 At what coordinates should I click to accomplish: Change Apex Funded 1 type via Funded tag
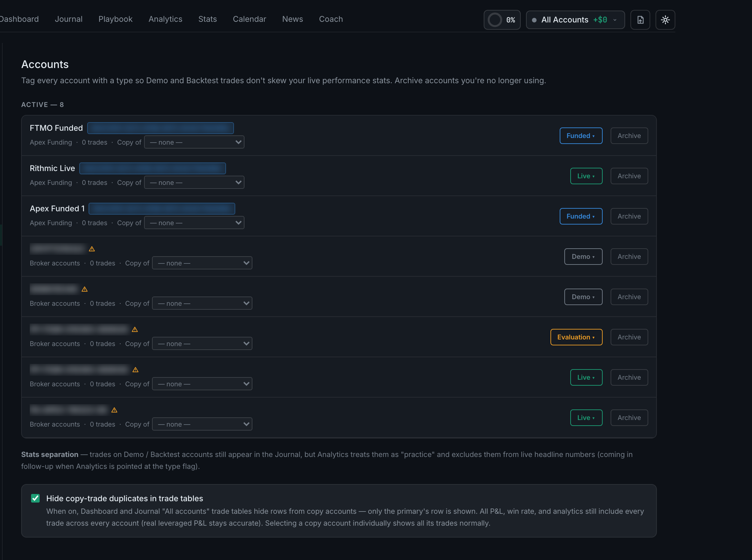click(581, 217)
